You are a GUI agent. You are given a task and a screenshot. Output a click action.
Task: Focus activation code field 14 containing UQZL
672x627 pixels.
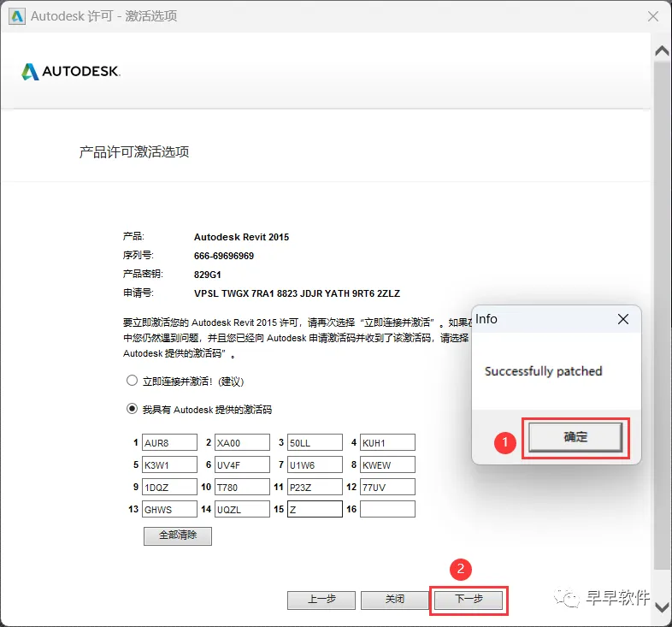click(x=243, y=510)
